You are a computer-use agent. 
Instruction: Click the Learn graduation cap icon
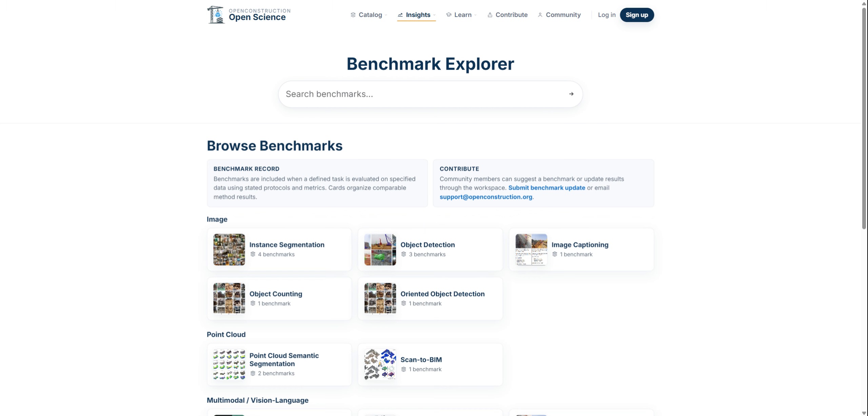(x=449, y=15)
